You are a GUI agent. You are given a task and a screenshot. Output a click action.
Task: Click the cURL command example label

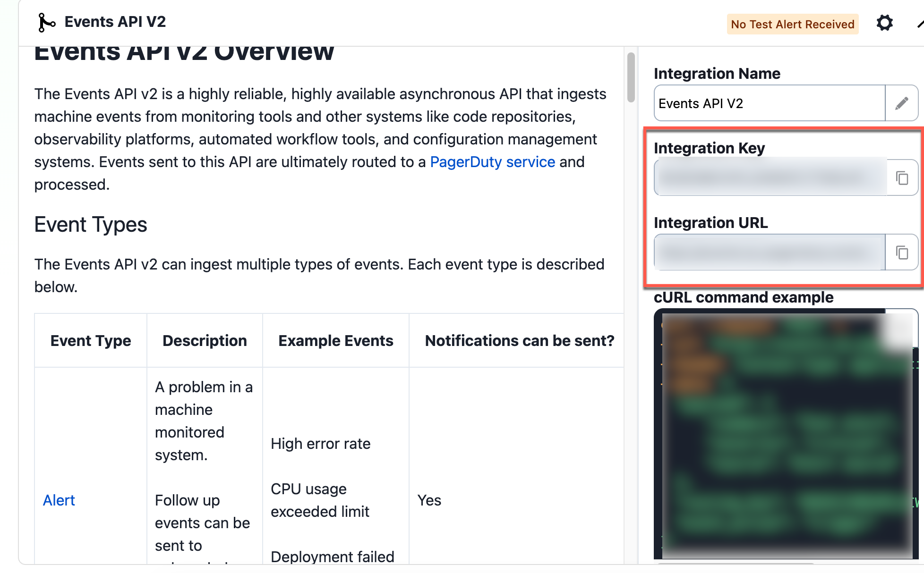pos(744,297)
